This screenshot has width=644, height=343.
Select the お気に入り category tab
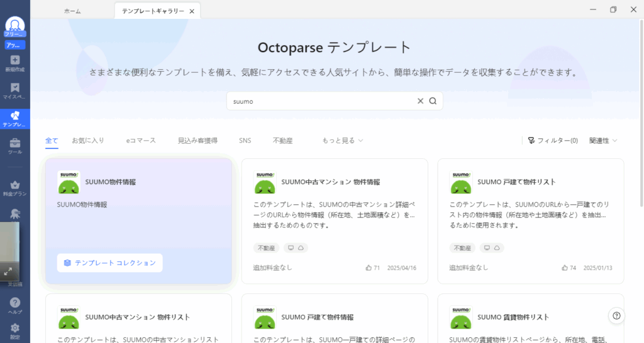click(88, 141)
